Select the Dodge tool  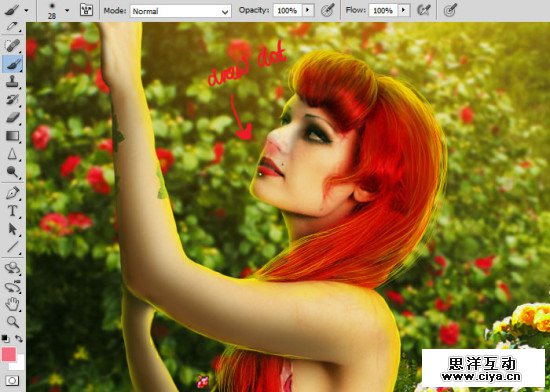coord(12,172)
